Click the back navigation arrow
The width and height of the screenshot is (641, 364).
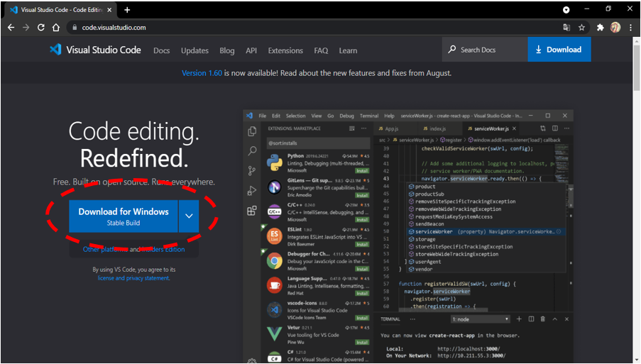coord(11,28)
